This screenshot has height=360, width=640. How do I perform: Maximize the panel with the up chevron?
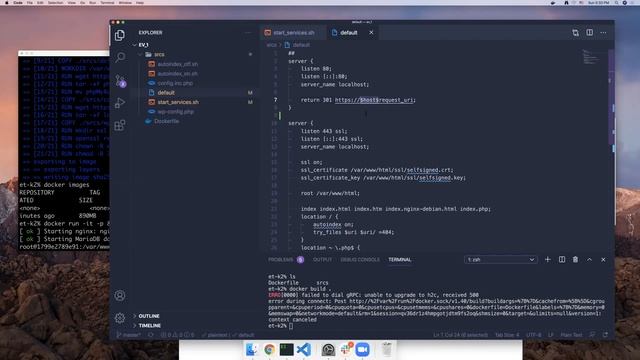coord(589,260)
